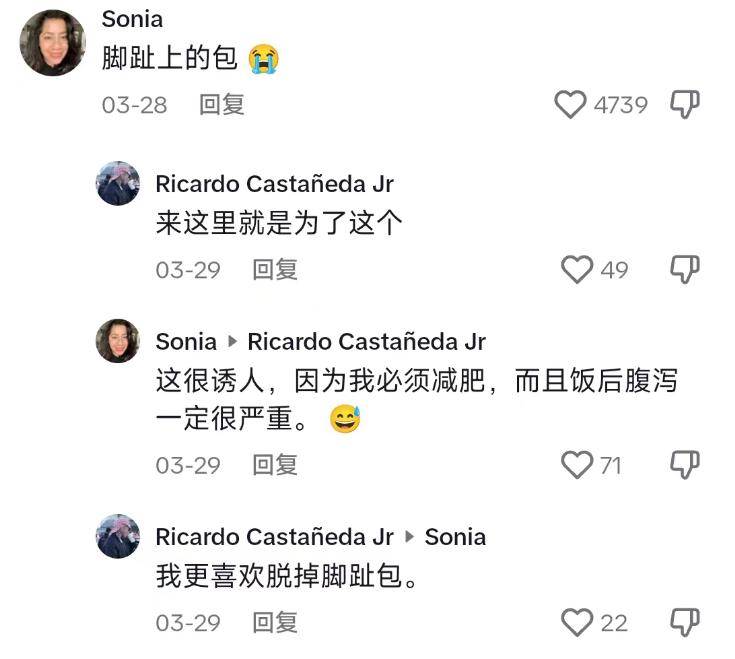Like Sonia's top comment with 4739 likes
The image size is (735, 659).
click(x=570, y=105)
